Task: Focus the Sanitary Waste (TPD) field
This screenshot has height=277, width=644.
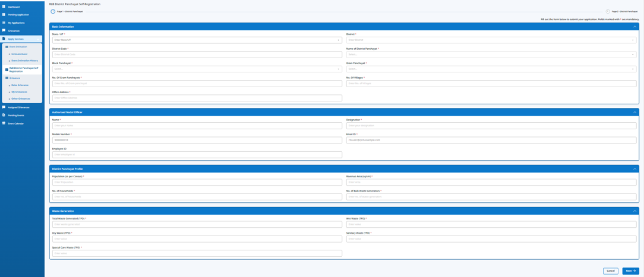Action: (x=491, y=239)
